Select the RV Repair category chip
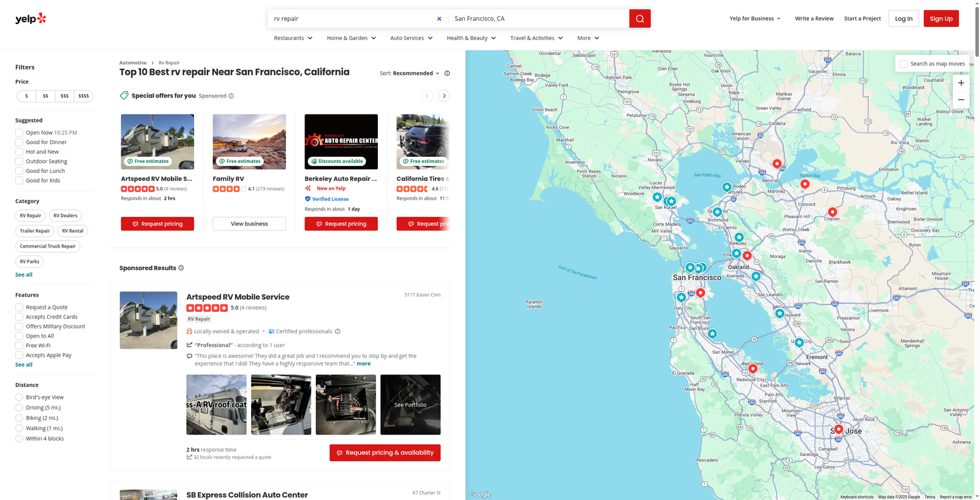980x500 pixels. coord(31,216)
